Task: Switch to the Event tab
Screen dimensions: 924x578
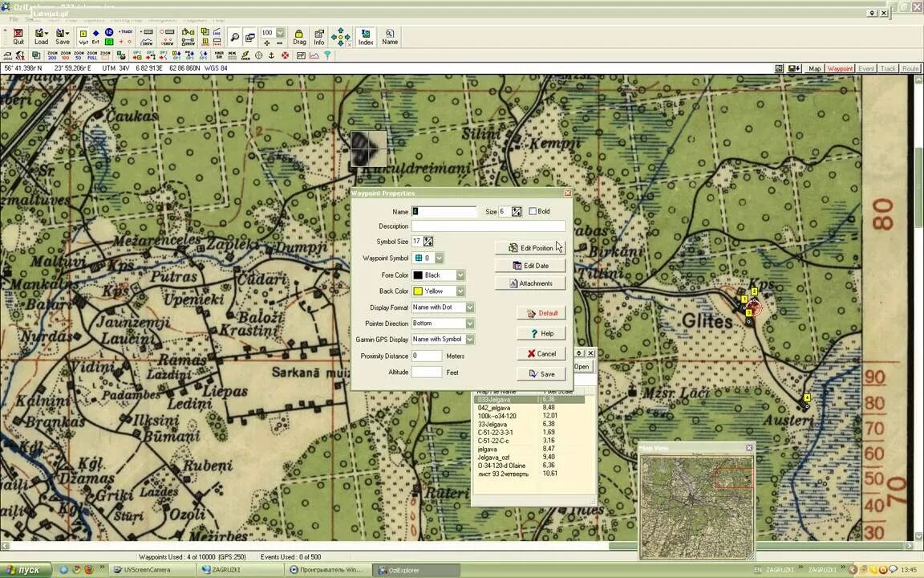Action: pyautogui.click(x=865, y=68)
